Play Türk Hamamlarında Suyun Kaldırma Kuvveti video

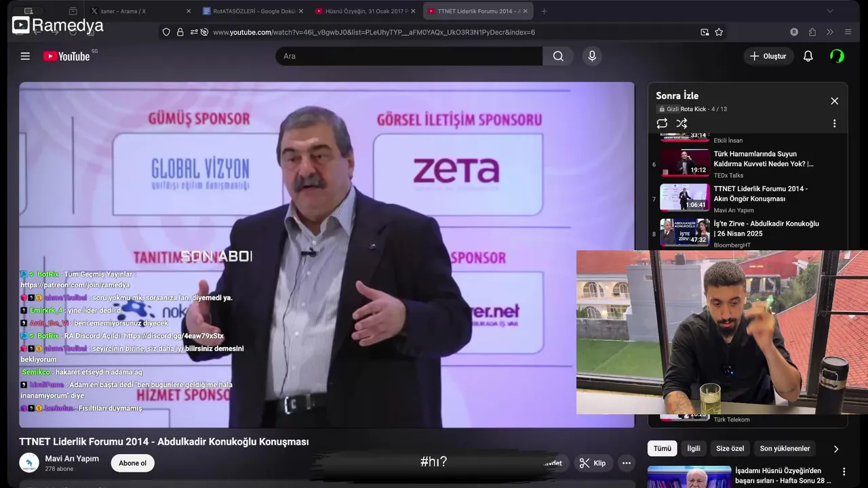(x=764, y=159)
